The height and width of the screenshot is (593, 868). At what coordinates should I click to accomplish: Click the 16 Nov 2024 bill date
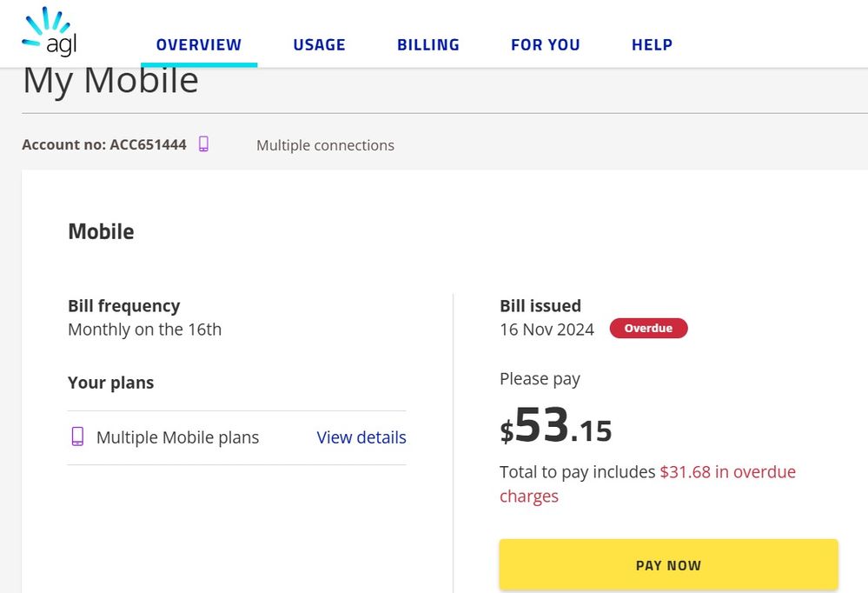(547, 330)
